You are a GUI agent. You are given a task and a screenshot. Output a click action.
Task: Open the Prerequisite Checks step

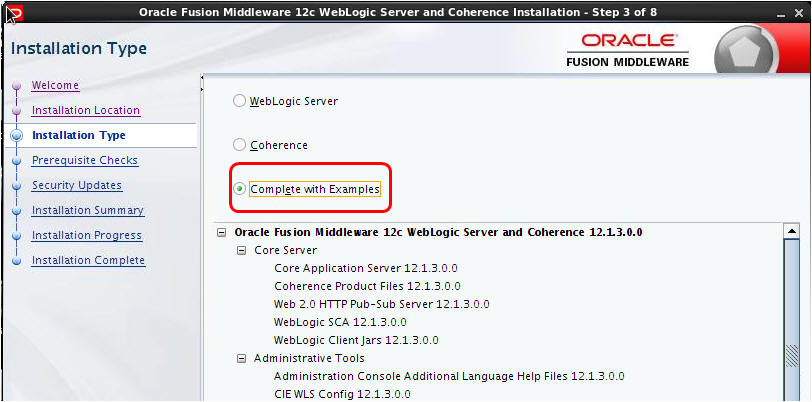pyautogui.click(x=85, y=160)
